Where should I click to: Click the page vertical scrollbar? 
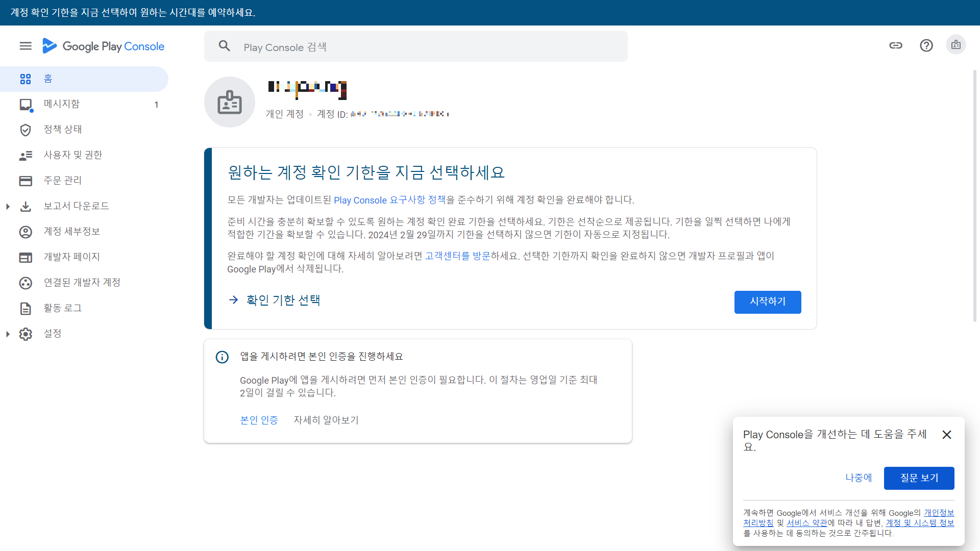975,196
